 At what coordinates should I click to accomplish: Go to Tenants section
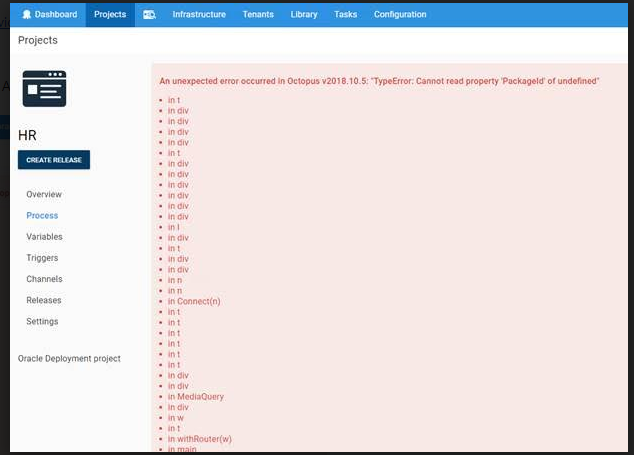[258, 15]
